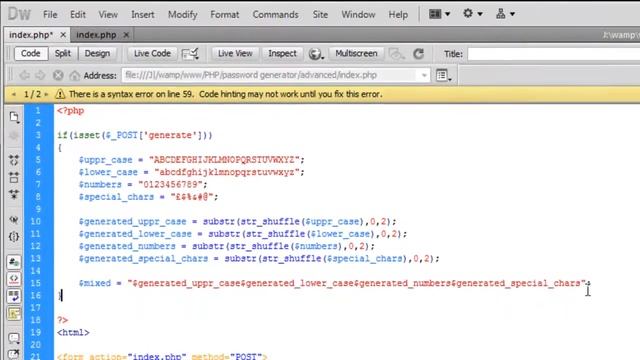This screenshot has width=640, height=360.
Task: Go back in browser navigation
Action: click(x=24, y=76)
